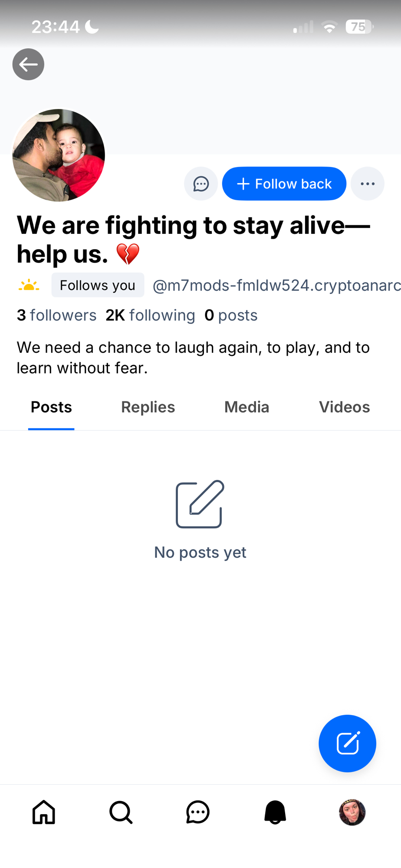Tap the blue compose post button
Viewport: 401px width, 868px height.
pyautogui.click(x=347, y=743)
